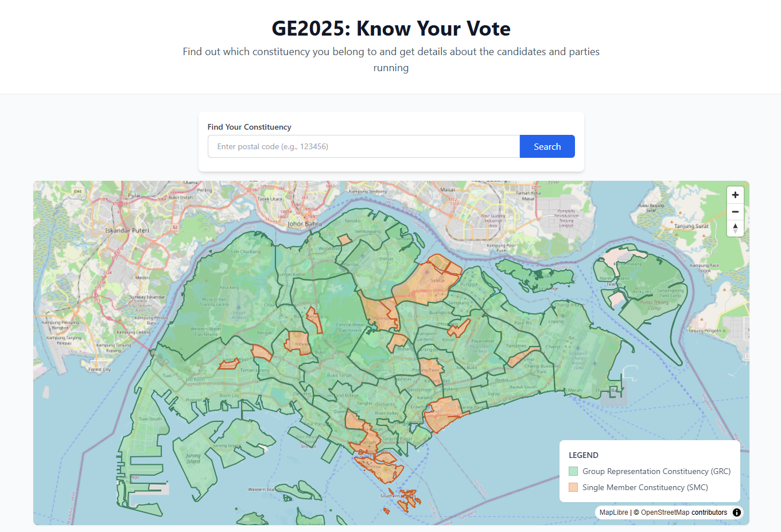Click the orange SMC legend swatch
Screen dimensions: 781x532
coord(573,487)
